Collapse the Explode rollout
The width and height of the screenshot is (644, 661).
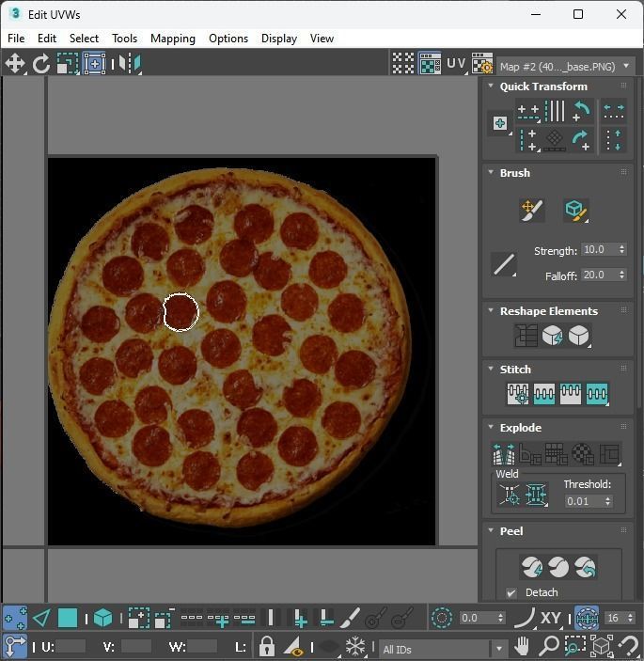click(x=491, y=427)
